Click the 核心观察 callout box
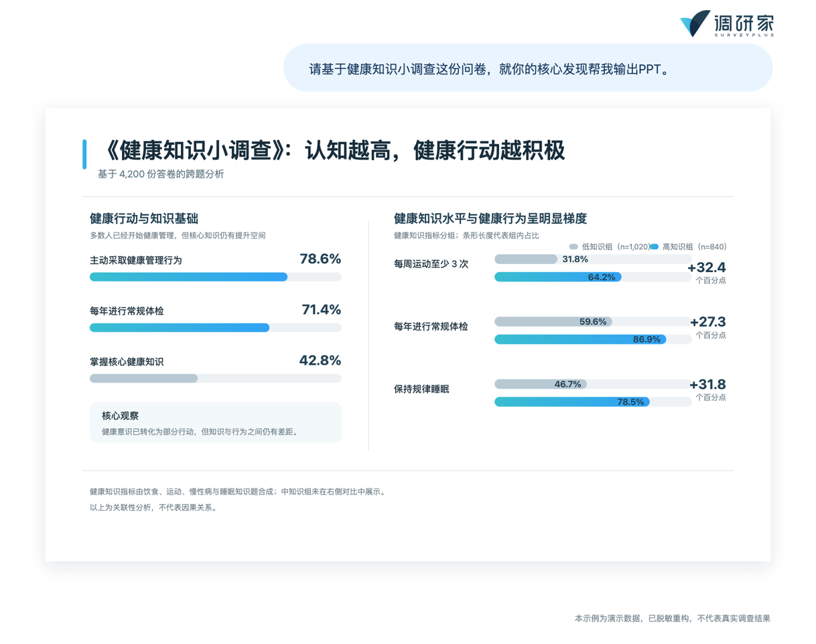 [215, 422]
